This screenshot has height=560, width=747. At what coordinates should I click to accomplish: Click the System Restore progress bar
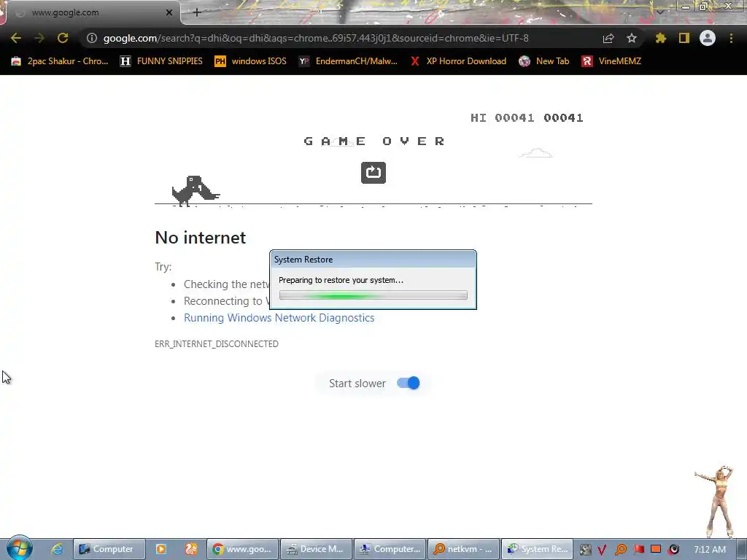click(373, 295)
